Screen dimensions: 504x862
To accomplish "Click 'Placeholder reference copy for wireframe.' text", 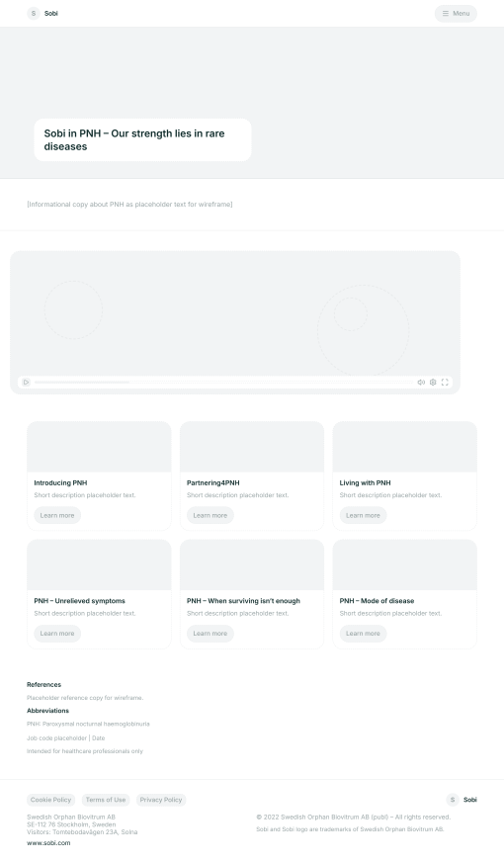I will [85, 698].
